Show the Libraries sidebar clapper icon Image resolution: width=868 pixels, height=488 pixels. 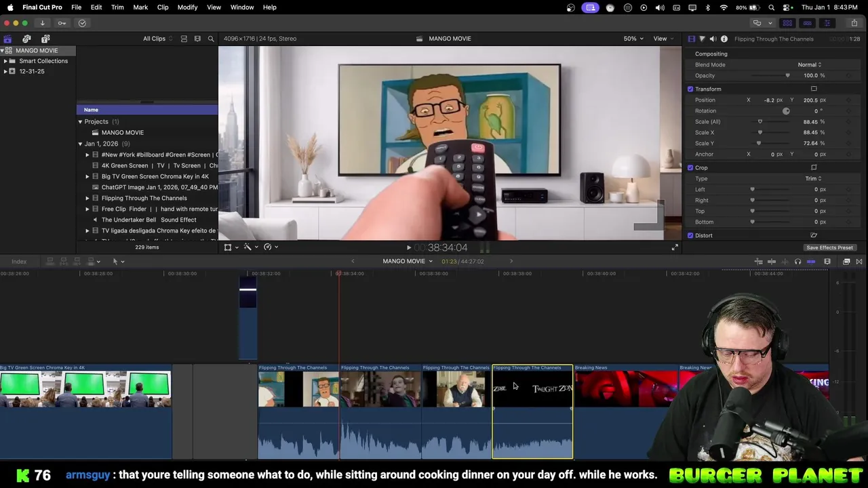[x=7, y=39]
